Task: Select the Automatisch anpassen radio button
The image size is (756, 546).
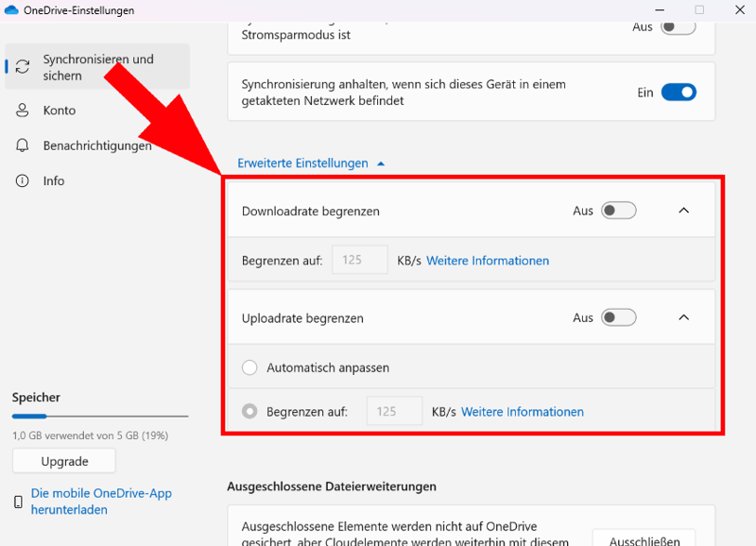Action: coord(249,367)
